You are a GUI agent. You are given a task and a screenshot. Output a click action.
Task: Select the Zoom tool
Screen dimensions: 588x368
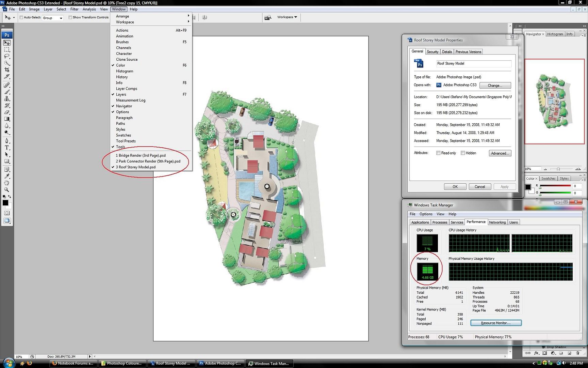click(7, 189)
